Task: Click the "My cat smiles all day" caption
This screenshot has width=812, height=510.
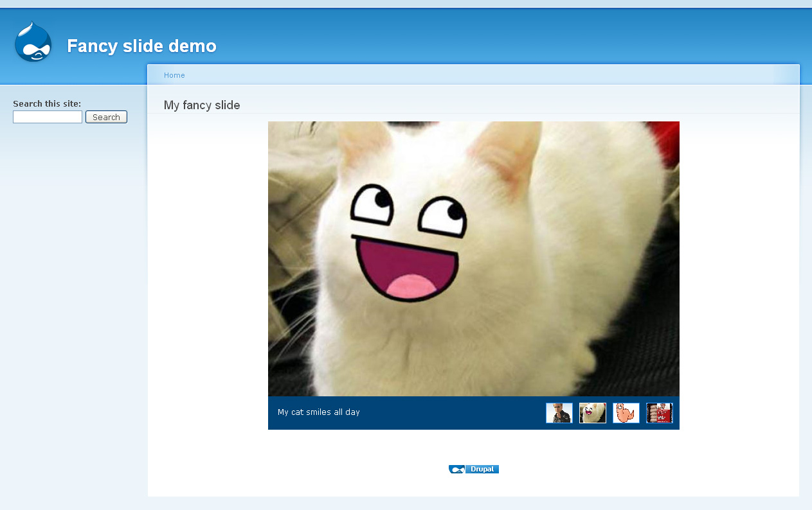Action: coord(319,412)
